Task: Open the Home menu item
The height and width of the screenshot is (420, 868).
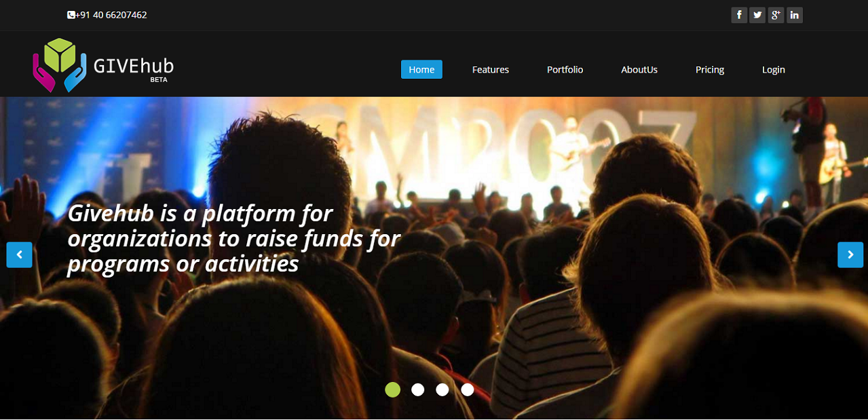Action: click(x=421, y=69)
